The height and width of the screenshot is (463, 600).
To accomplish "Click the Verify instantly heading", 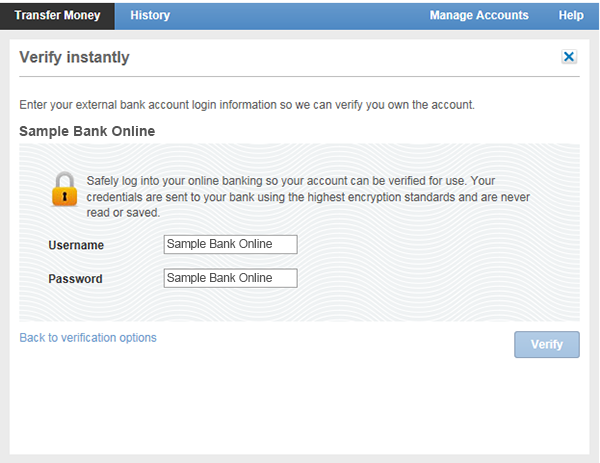I will tap(75, 57).
